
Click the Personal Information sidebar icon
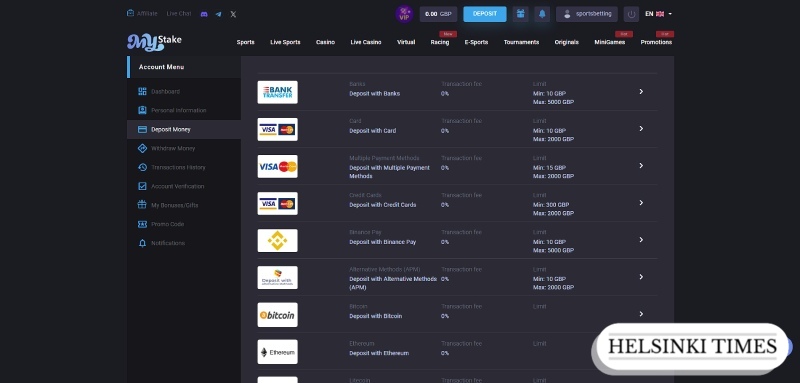pos(142,110)
